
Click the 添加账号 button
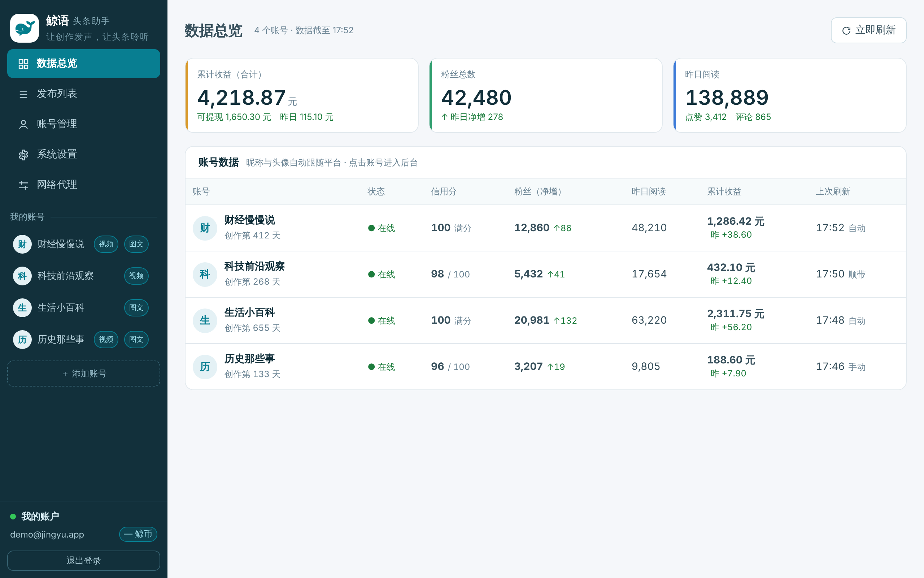84,374
